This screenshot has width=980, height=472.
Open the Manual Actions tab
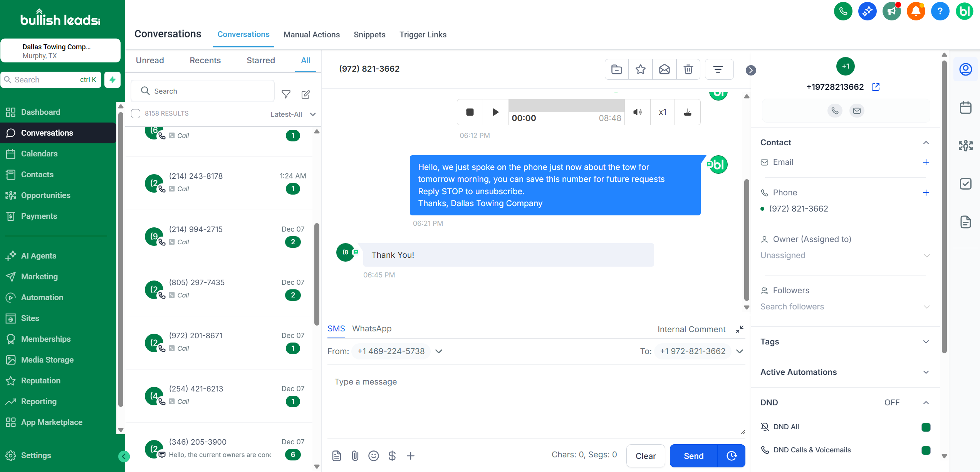point(312,35)
